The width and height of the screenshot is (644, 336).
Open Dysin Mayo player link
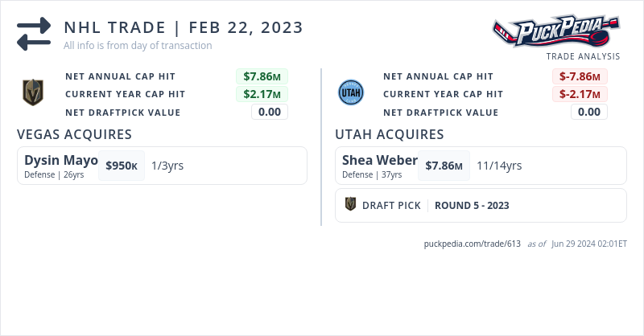(60, 160)
